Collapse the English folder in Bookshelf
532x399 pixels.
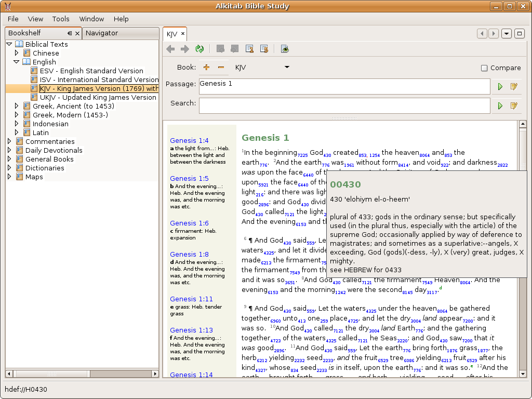[x=17, y=62]
